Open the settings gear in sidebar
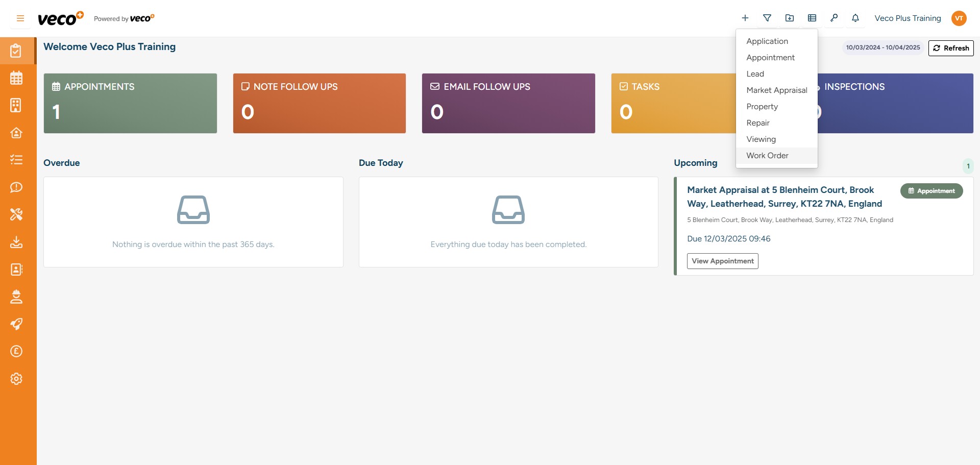980x465 pixels. click(x=16, y=379)
